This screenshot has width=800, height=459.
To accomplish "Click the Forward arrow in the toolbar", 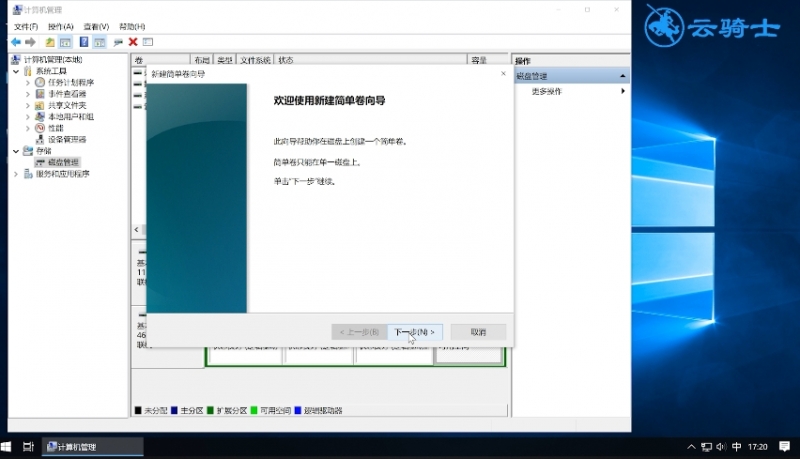I will (x=30, y=42).
